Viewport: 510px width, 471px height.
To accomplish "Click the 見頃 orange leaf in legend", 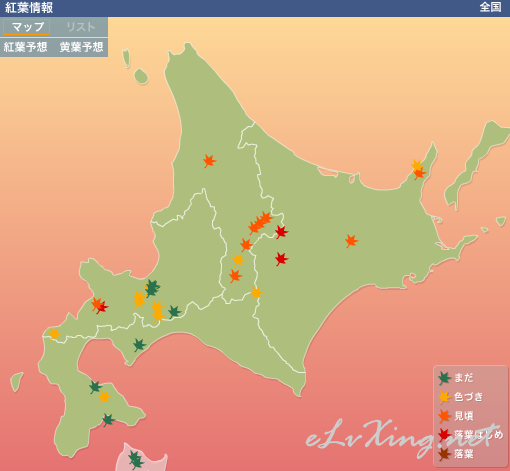I will [444, 416].
